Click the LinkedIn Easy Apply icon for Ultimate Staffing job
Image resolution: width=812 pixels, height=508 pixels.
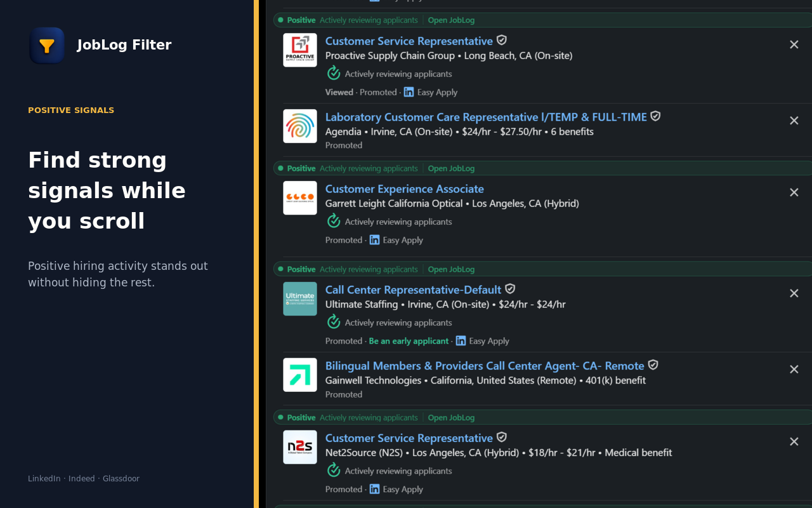461,341
